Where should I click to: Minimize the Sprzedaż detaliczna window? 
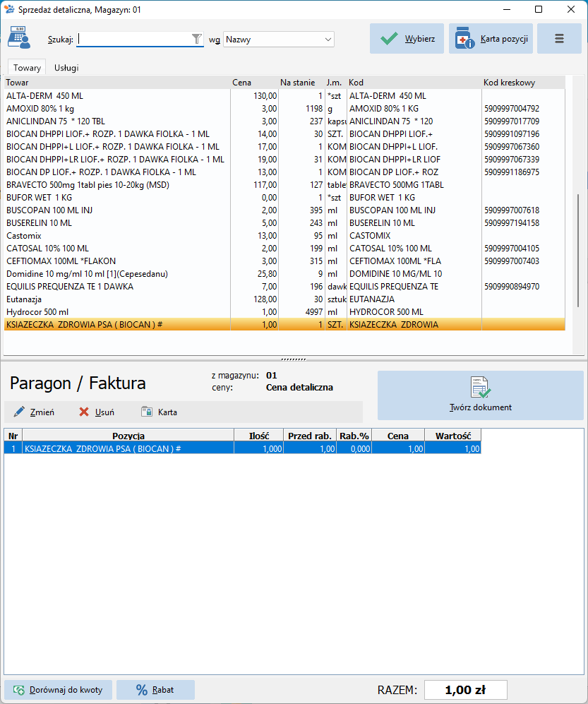pyautogui.click(x=507, y=9)
